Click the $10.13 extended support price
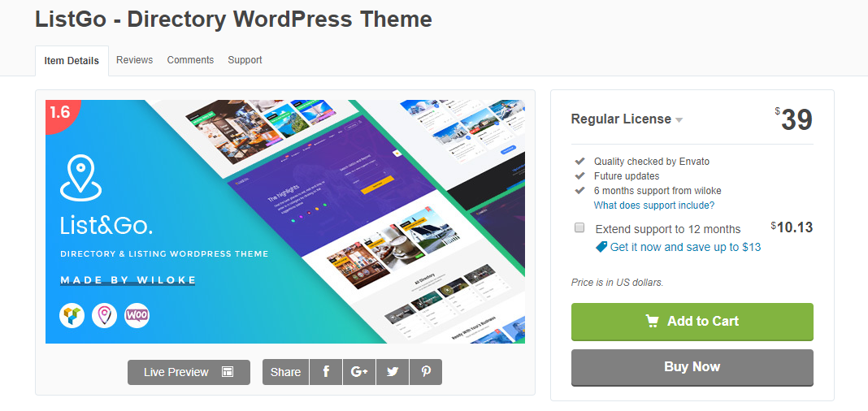The width and height of the screenshot is (868, 411). [792, 227]
